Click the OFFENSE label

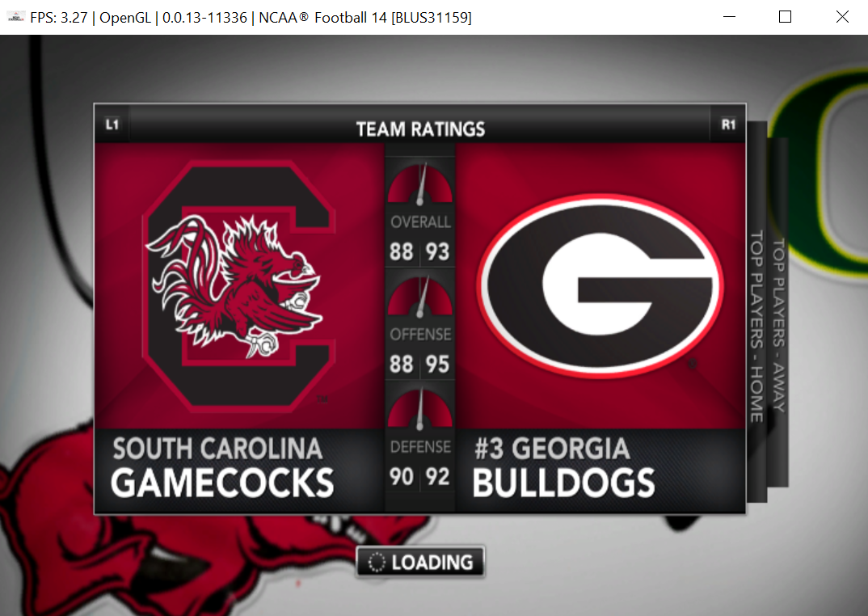420,335
